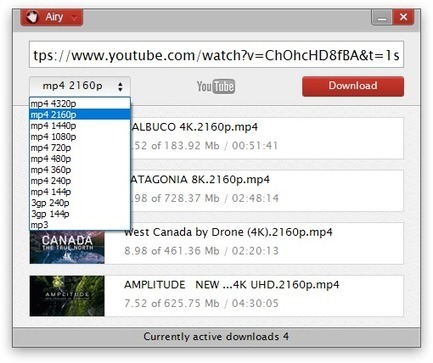Open the Canada video thumbnail
This screenshot has height=363, width=433.
pyautogui.click(x=67, y=247)
